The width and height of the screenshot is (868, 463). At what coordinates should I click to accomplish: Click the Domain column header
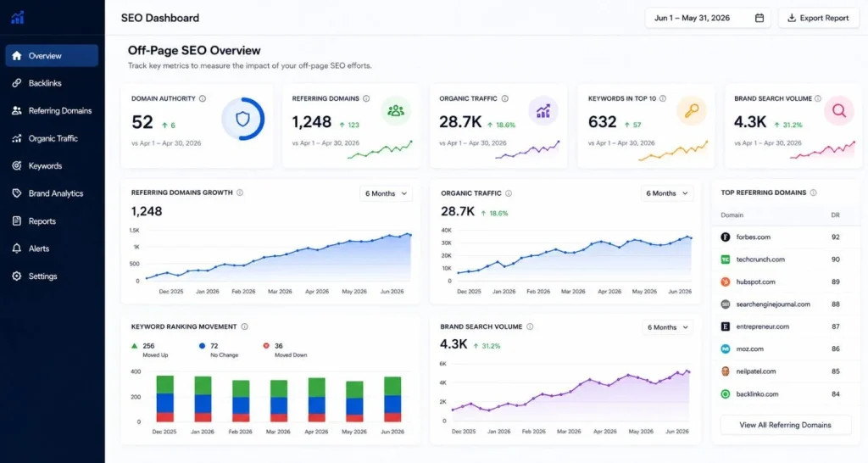click(x=732, y=215)
